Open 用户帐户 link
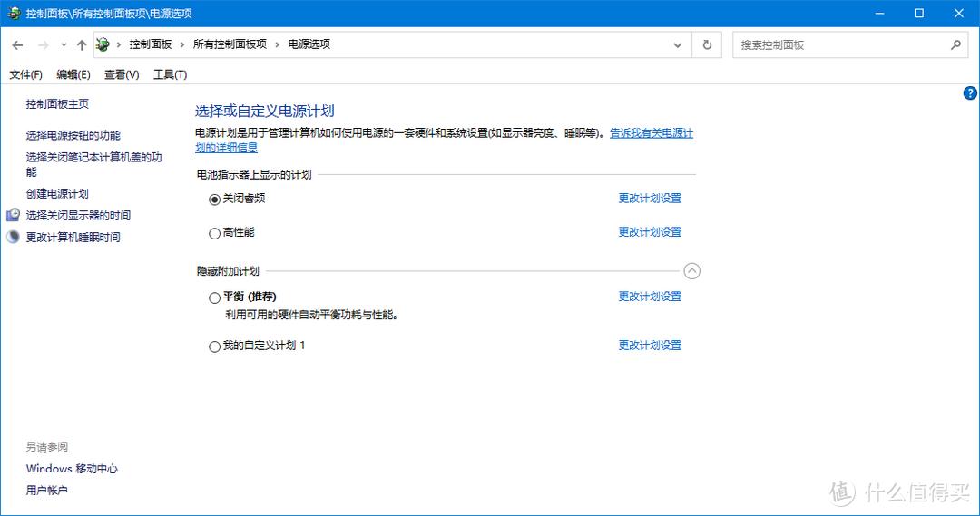This screenshot has width=980, height=516. (47, 491)
